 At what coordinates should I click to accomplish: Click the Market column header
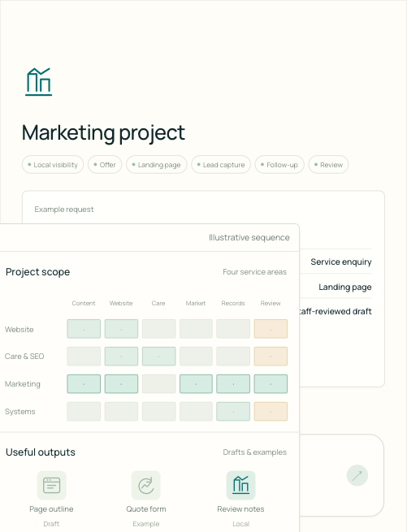196,303
